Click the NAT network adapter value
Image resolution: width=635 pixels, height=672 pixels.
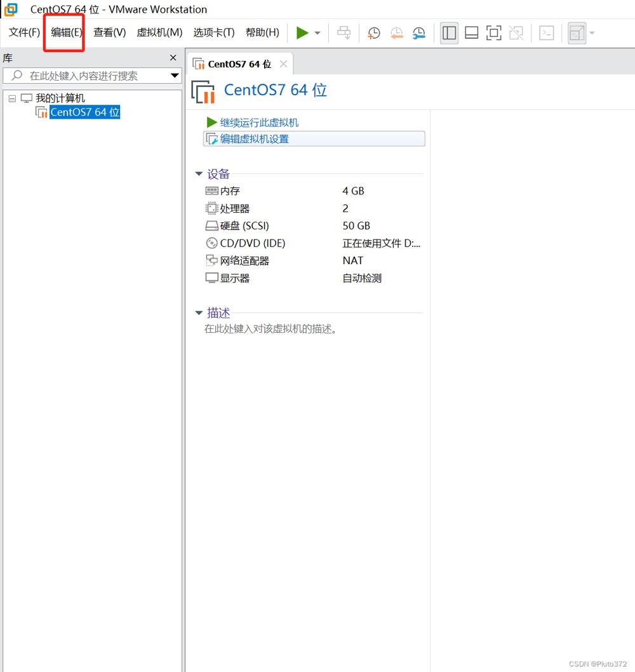(353, 260)
